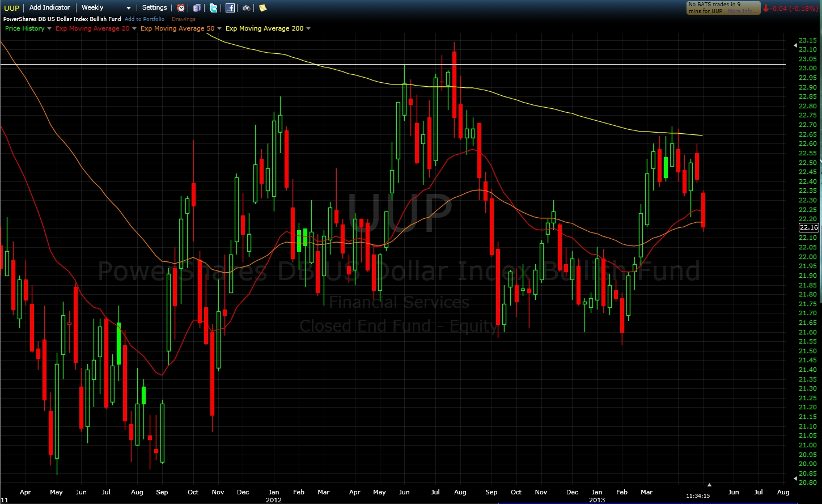
Task: Click the Exp Moving Average 200 label
Action: [x=265, y=28]
